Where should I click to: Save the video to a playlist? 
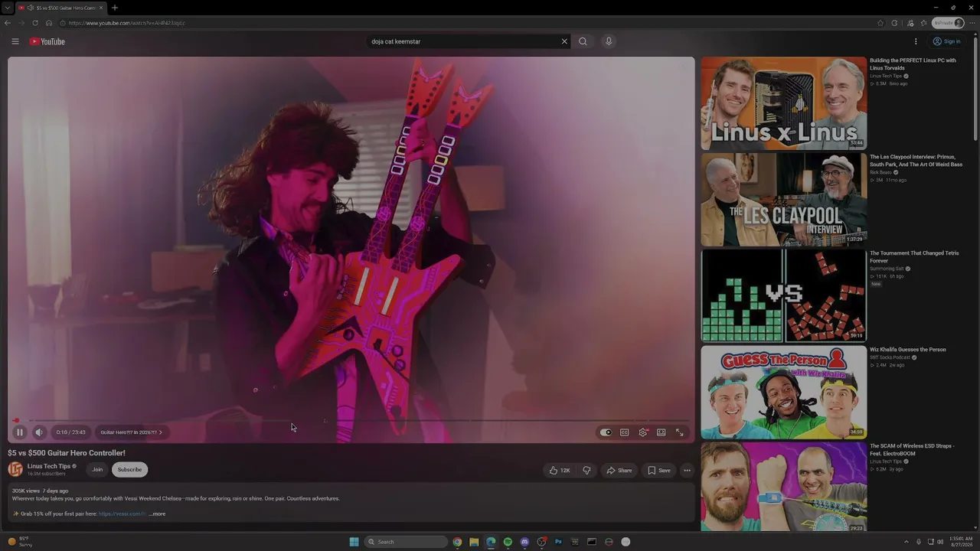click(659, 470)
